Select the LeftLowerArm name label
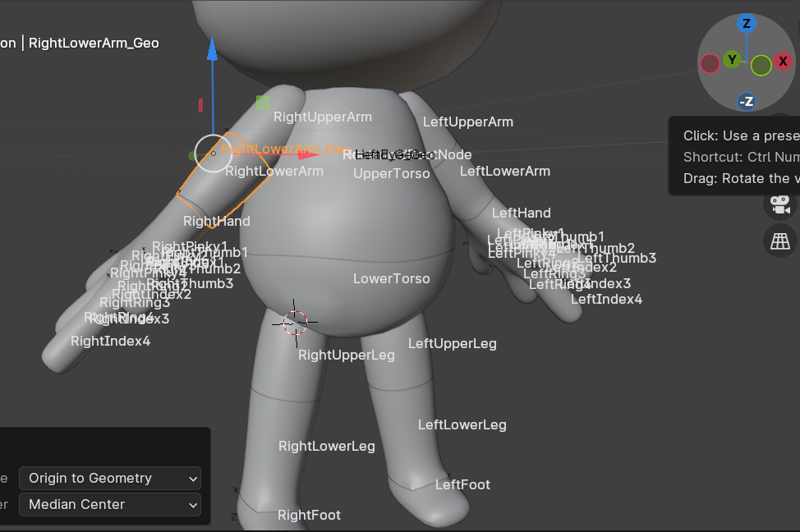 [x=504, y=171]
